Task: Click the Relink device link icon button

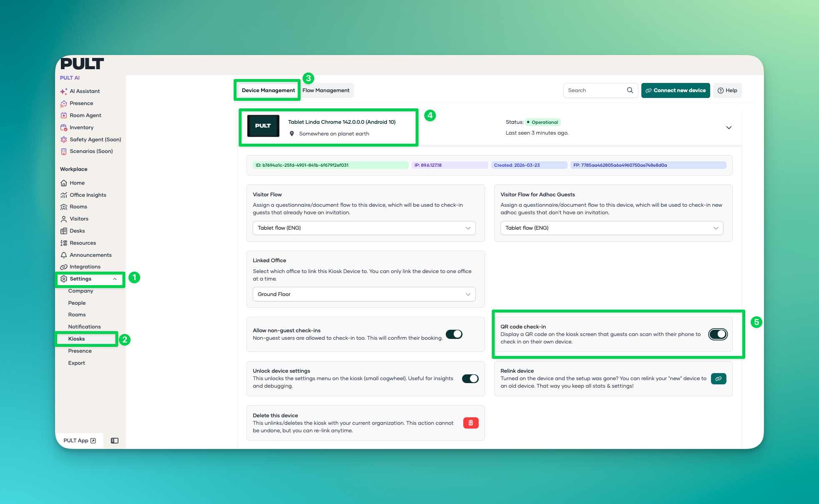Action: pyautogui.click(x=718, y=379)
